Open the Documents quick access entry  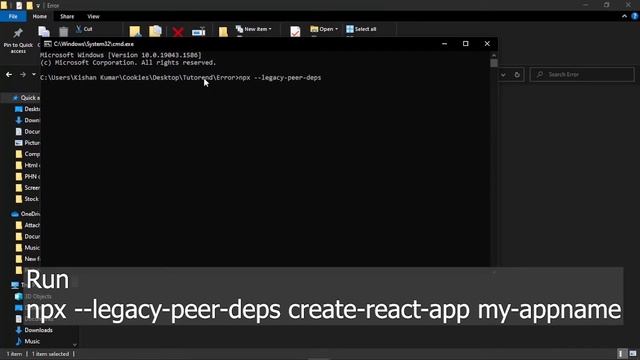click(x=28, y=131)
